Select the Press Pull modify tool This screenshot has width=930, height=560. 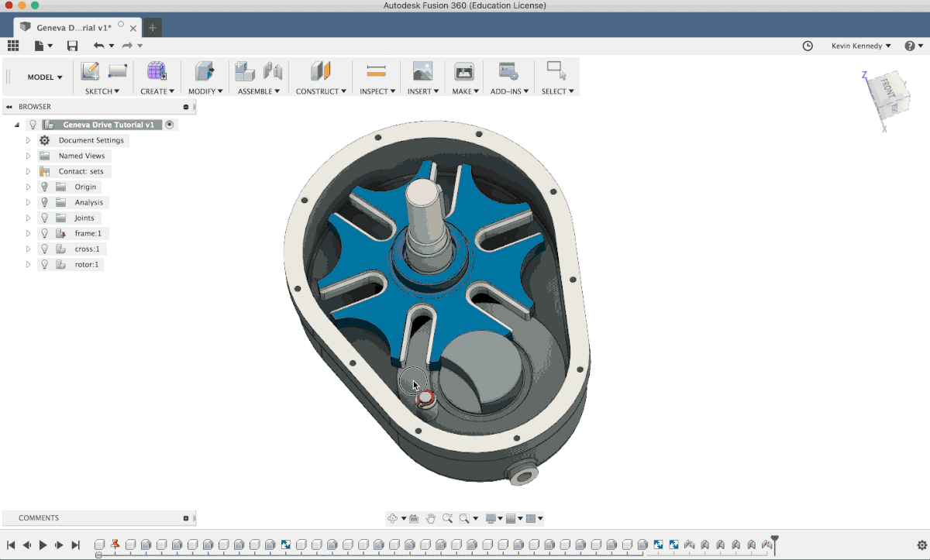click(205, 71)
